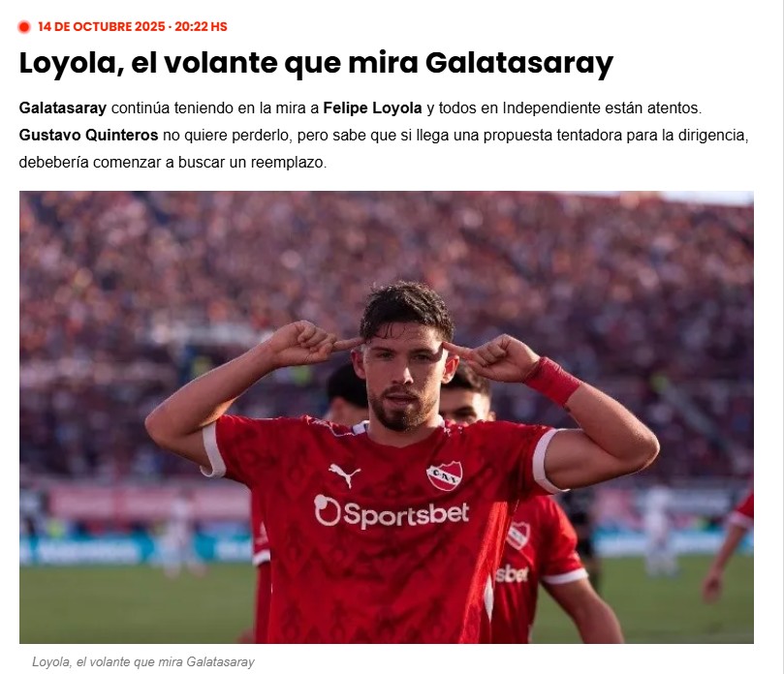Screen dimensions: 784x674
Task: Click the italic caption below the photo
Action: click(143, 662)
